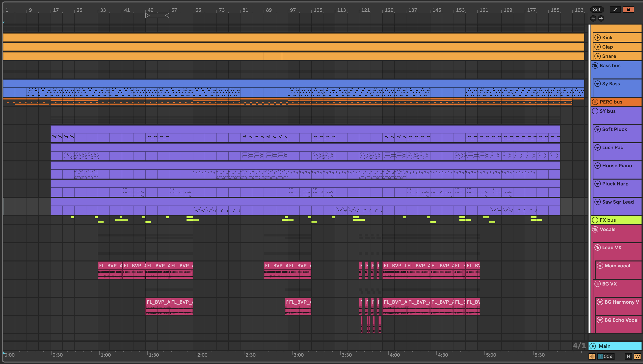
Task: Unfold the Kick track
Action: click(x=598, y=38)
